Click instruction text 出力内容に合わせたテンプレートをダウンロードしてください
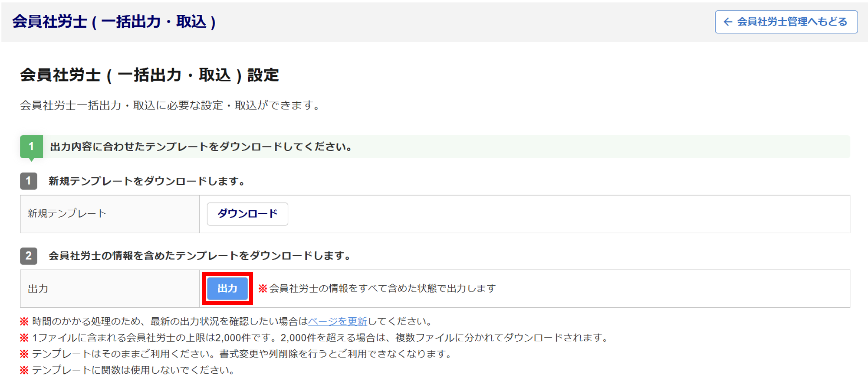868x378 pixels. pos(201,147)
